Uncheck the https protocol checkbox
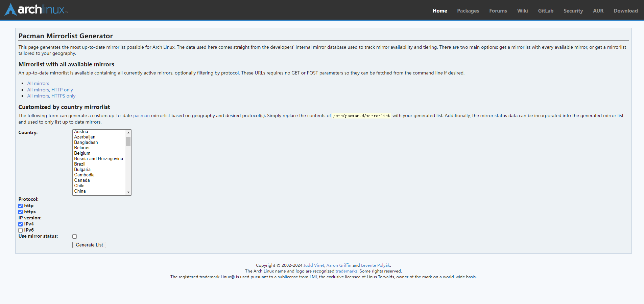Image resolution: width=644 pixels, height=304 pixels. [21, 212]
